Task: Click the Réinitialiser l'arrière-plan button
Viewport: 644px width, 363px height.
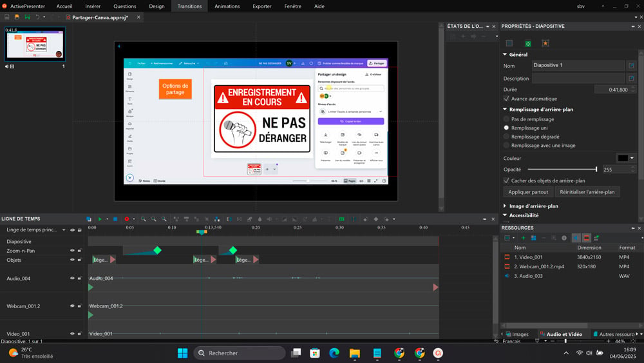Action: click(587, 192)
